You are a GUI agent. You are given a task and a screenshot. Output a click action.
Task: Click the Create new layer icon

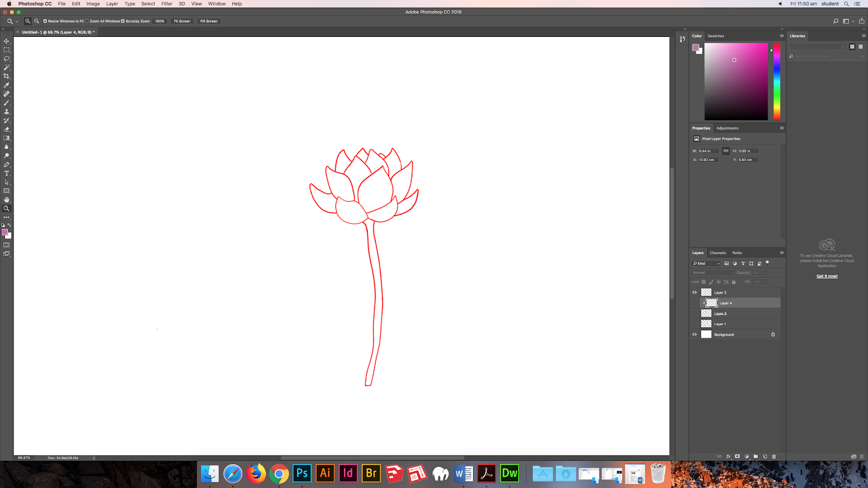tap(765, 456)
